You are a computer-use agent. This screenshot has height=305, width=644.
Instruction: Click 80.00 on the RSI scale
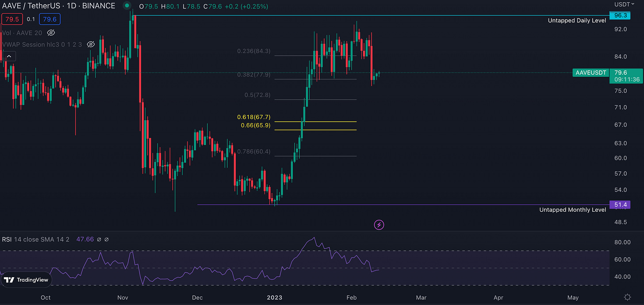[x=621, y=242]
